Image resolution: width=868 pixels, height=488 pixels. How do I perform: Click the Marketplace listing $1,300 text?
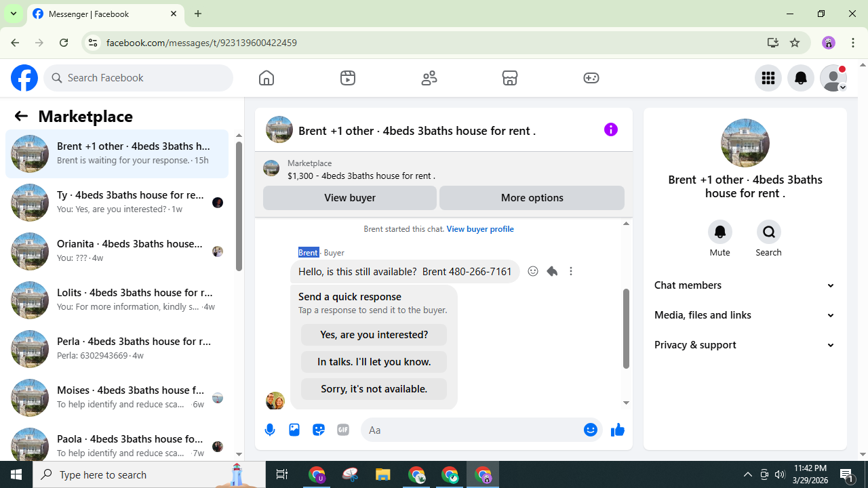click(361, 176)
